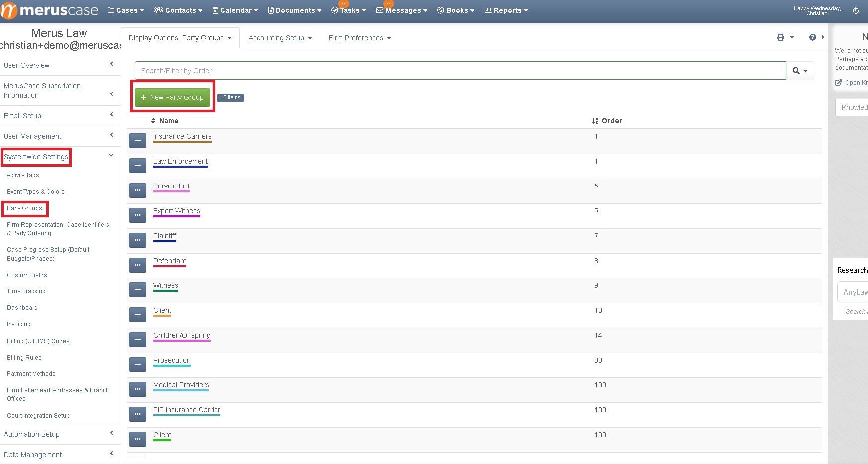This screenshot has height=464, width=868.
Task: Expand MerusCase Subscription Information section
Action: pos(60,91)
